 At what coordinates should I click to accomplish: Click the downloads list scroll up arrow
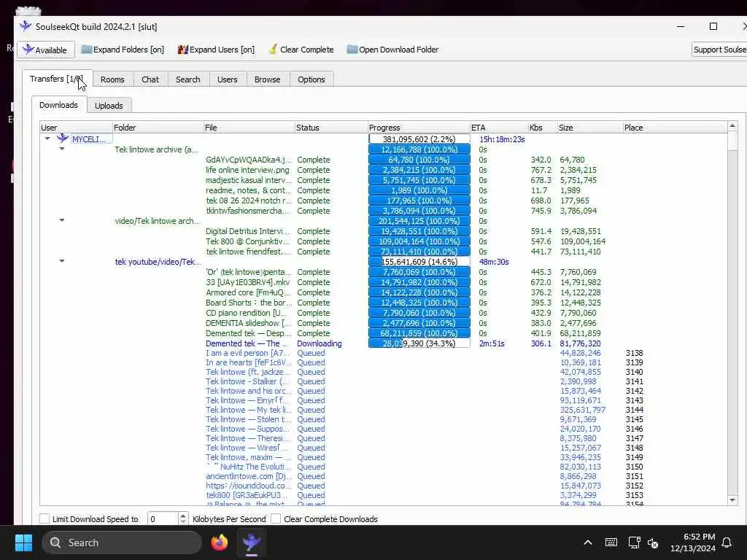coord(732,126)
